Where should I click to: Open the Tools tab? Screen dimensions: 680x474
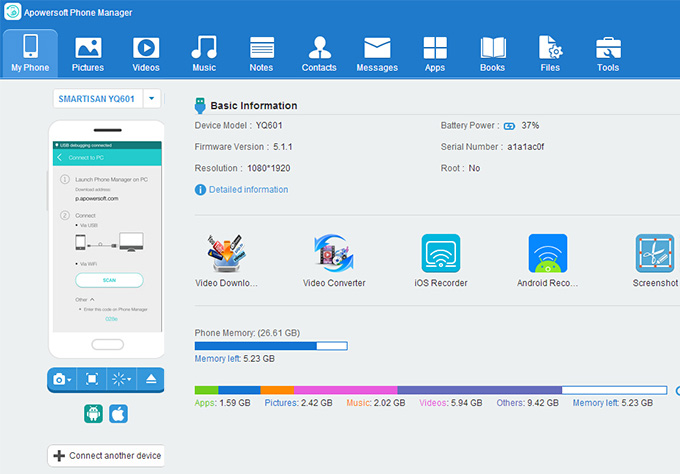click(608, 54)
